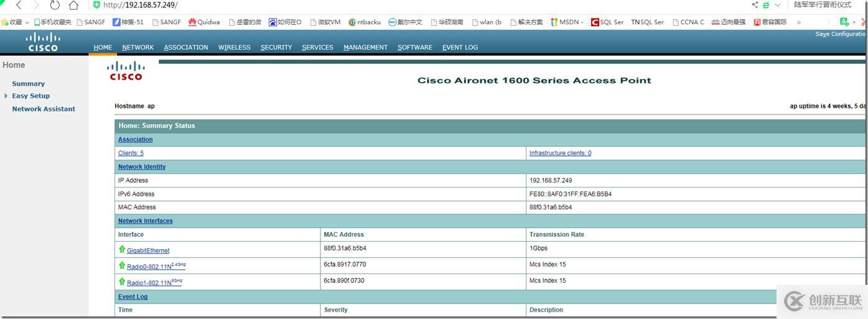Open the dropdown arrow beside the 'e' icon
The width and height of the screenshot is (868, 319).
777,5
